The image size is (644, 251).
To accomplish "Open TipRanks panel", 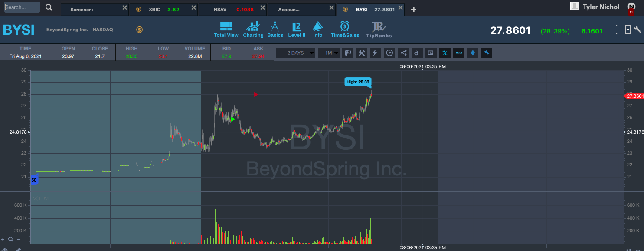I will point(379,30).
